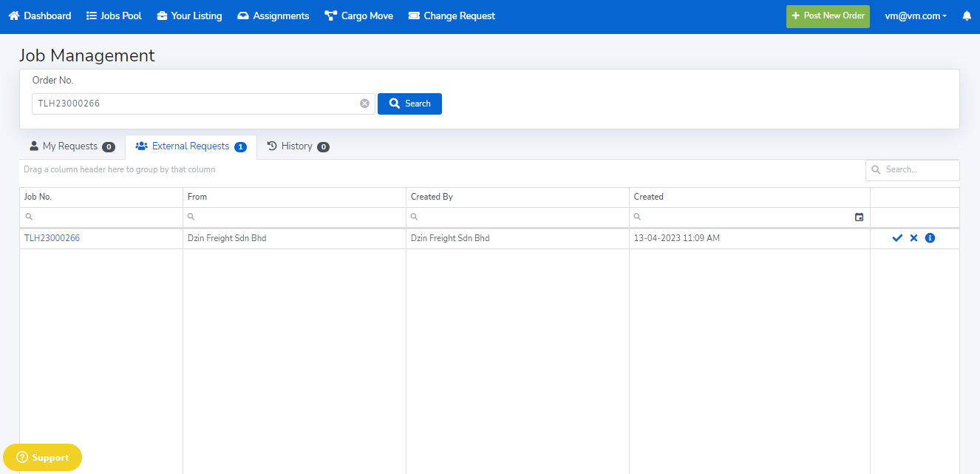The image size is (980, 474).
Task: Approve request using the checkmark icon
Action: coord(897,238)
